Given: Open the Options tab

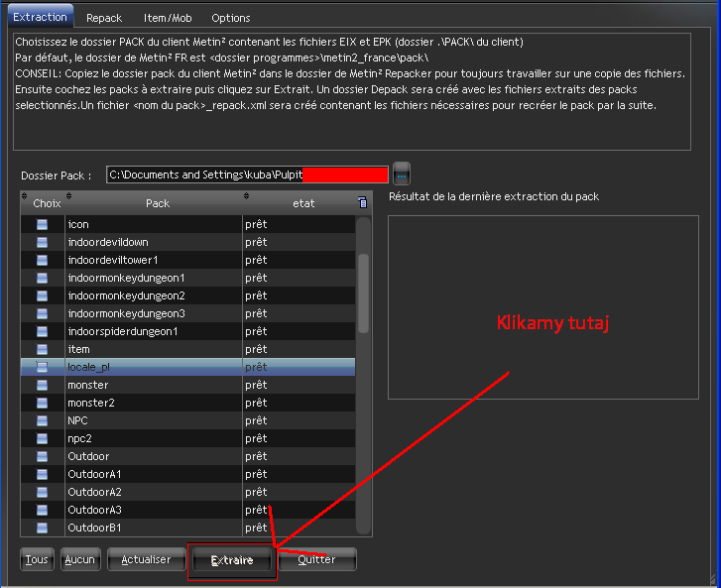Looking at the screenshot, I should (x=231, y=18).
